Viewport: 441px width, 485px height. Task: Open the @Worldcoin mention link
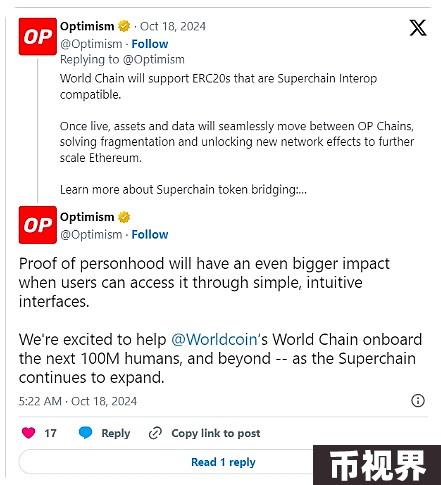[x=214, y=340]
